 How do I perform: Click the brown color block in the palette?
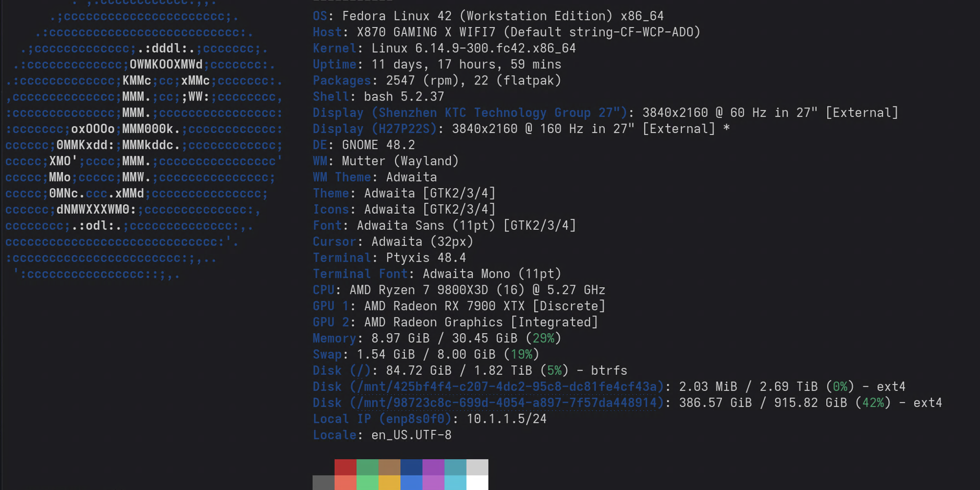point(389,467)
